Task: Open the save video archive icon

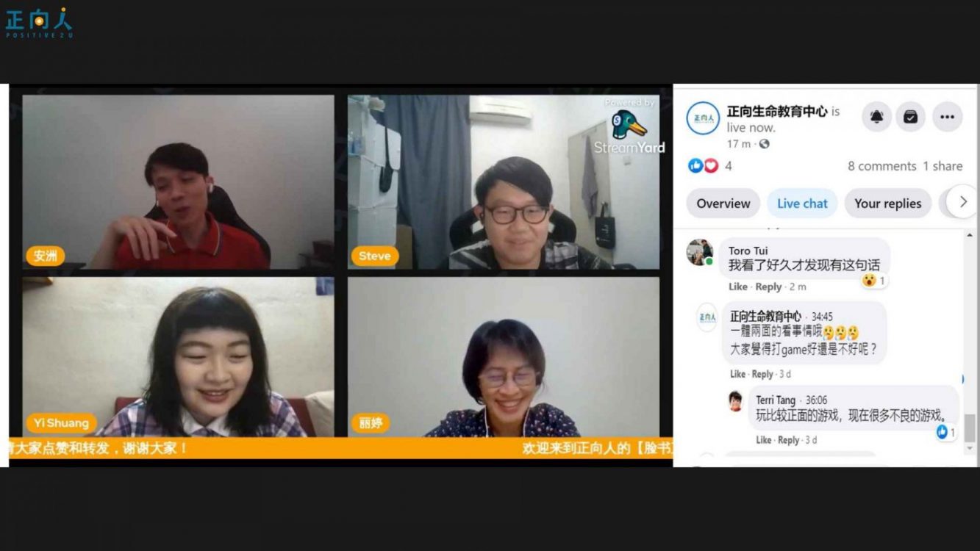Action: pos(910,117)
